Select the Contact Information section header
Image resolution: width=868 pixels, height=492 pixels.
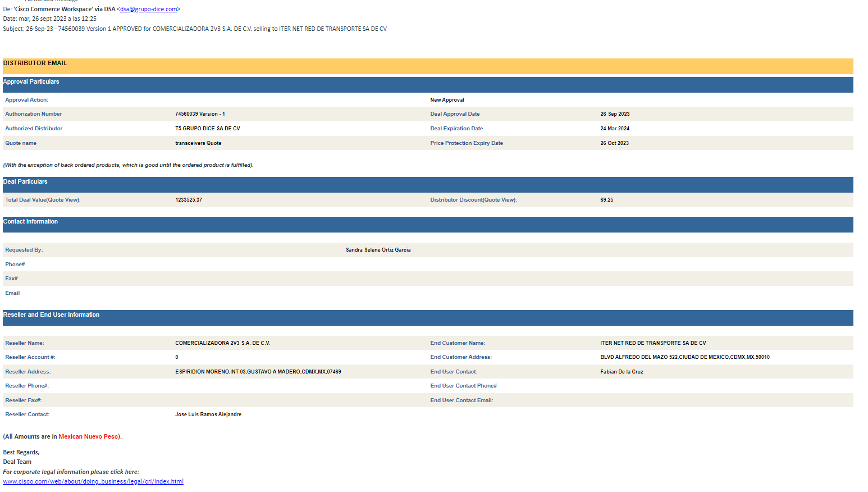tap(30, 222)
